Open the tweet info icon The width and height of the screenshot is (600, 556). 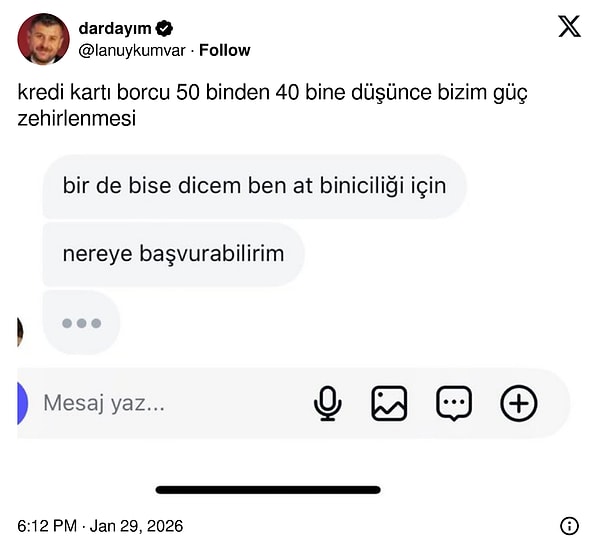coord(569,526)
